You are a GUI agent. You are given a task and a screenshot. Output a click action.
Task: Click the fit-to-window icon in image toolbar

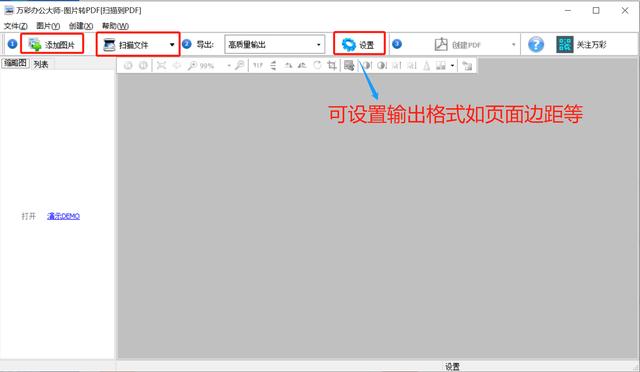pyautogui.click(x=161, y=65)
